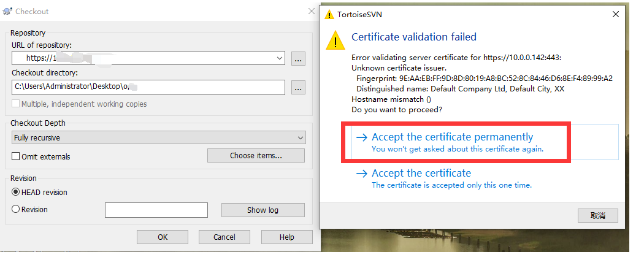Image resolution: width=644 pixels, height=257 pixels.
Task: Click the 取消 button in the TortoiseSVN dialog
Action: pos(597,215)
